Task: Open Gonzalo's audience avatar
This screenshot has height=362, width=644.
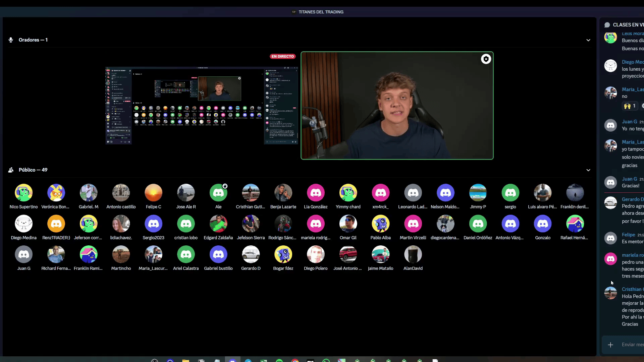Action: click(x=543, y=224)
